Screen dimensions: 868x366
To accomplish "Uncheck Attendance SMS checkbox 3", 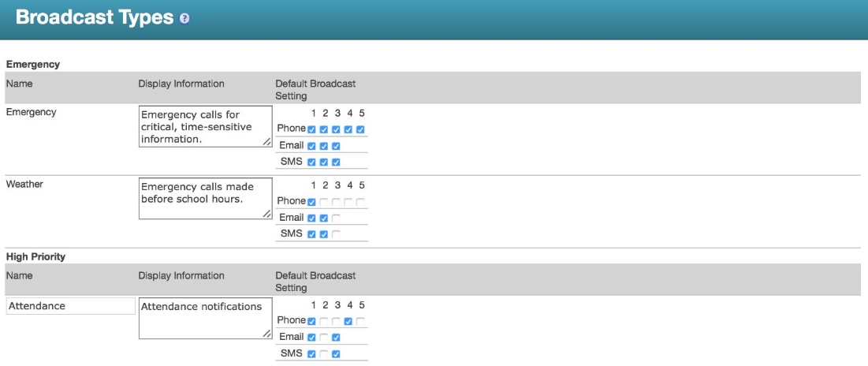I will pos(336,354).
